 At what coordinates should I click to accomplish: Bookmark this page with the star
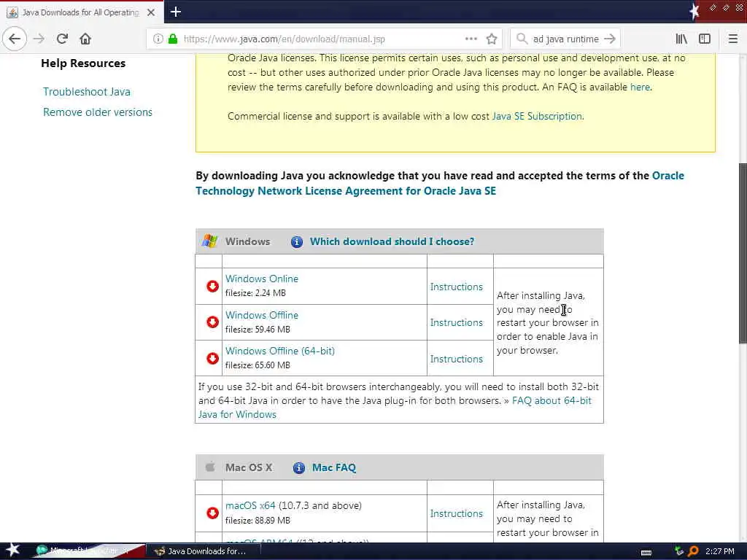tap(492, 39)
